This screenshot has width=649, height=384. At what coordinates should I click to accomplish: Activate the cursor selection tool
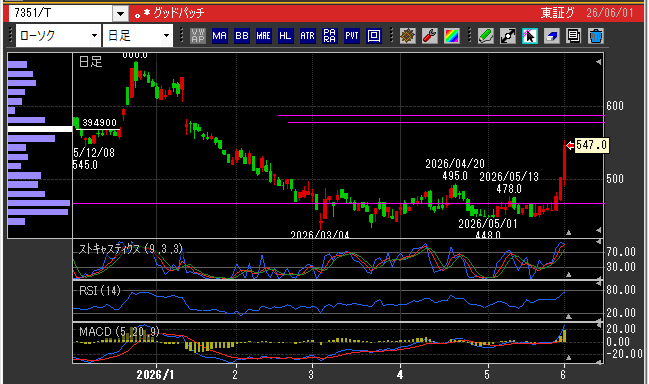[x=529, y=36]
